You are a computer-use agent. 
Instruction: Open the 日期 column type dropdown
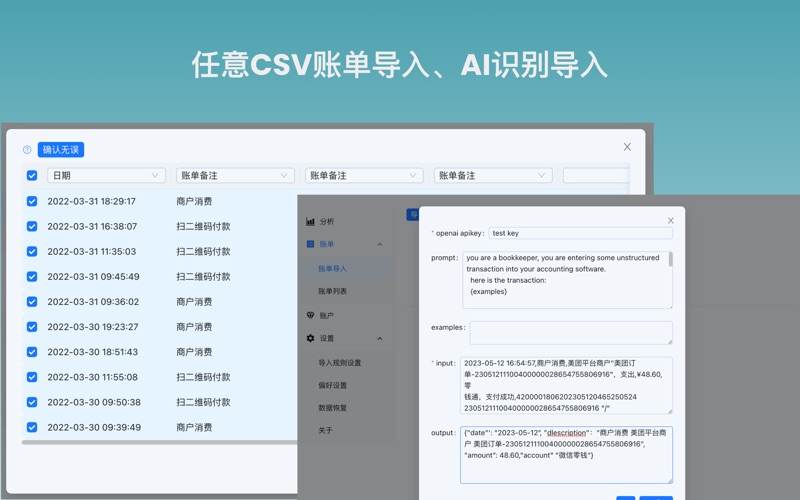tap(106, 176)
